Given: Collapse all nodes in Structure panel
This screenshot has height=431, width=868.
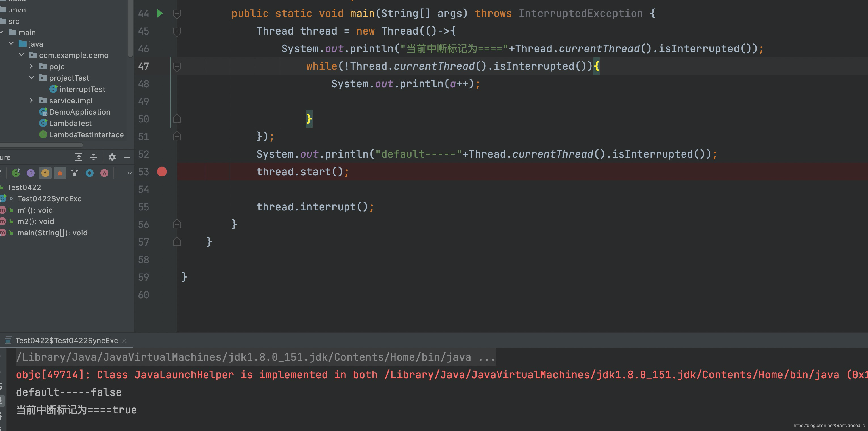Looking at the screenshot, I should (x=94, y=157).
